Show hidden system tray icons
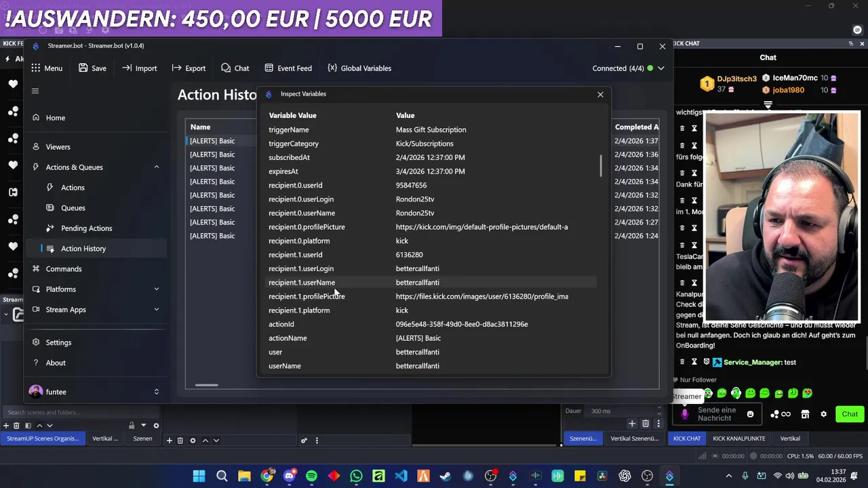The image size is (868, 488). click(729, 476)
